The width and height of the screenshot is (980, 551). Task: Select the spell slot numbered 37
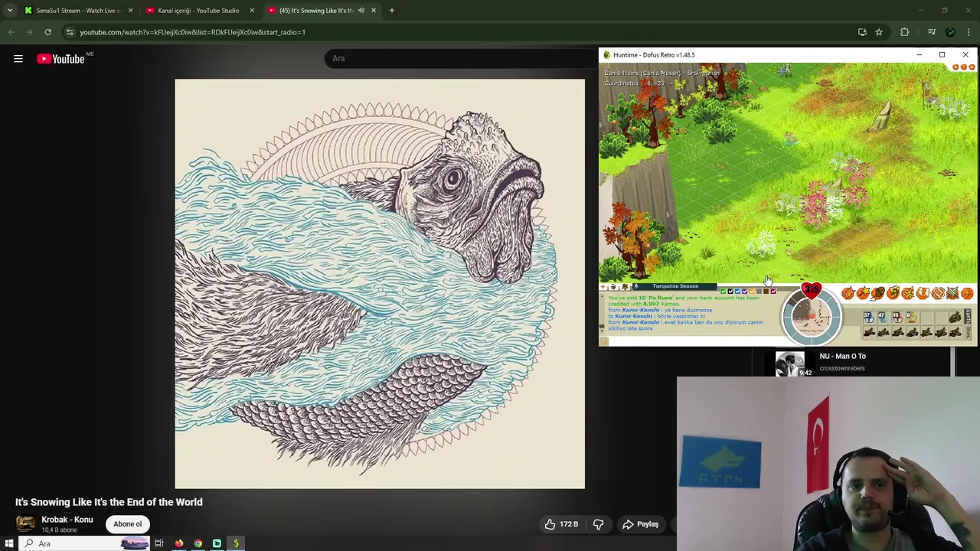click(869, 317)
